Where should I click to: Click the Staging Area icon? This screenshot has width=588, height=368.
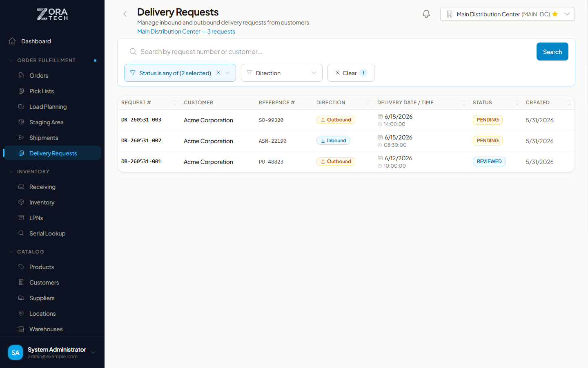click(21, 122)
